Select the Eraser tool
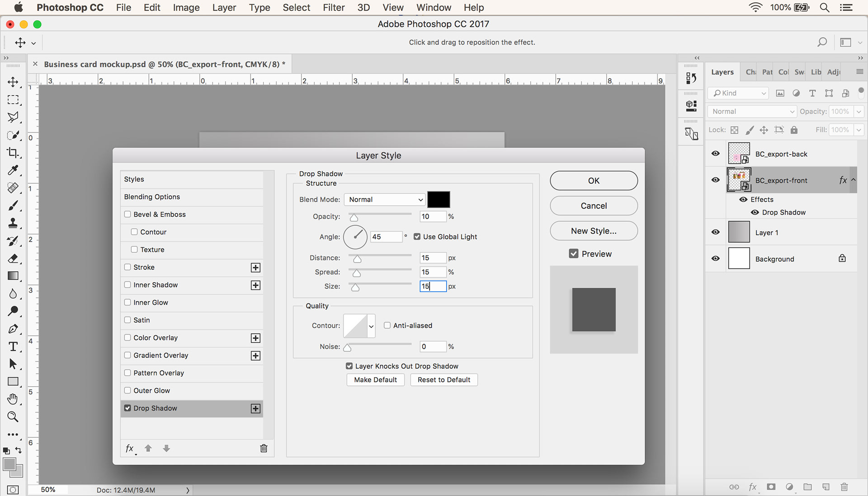This screenshot has height=496, width=868. coord(13,258)
